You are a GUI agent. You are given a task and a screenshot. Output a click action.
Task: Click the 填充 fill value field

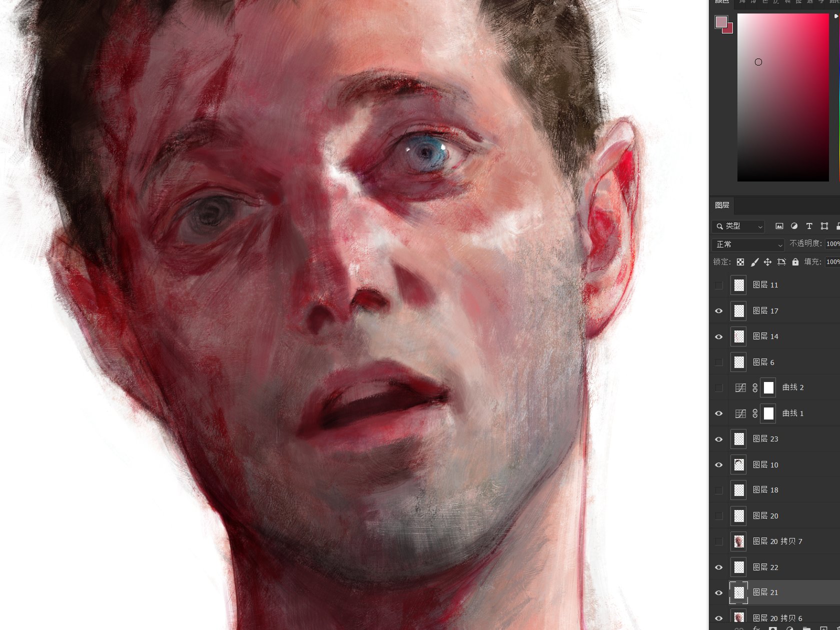pyautogui.click(x=832, y=262)
